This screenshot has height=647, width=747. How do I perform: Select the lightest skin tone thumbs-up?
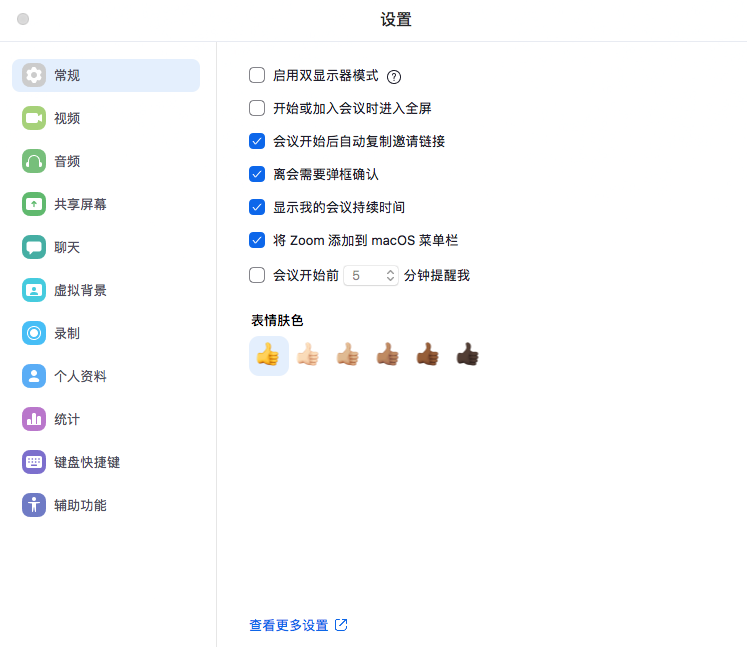tap(308, 355)
